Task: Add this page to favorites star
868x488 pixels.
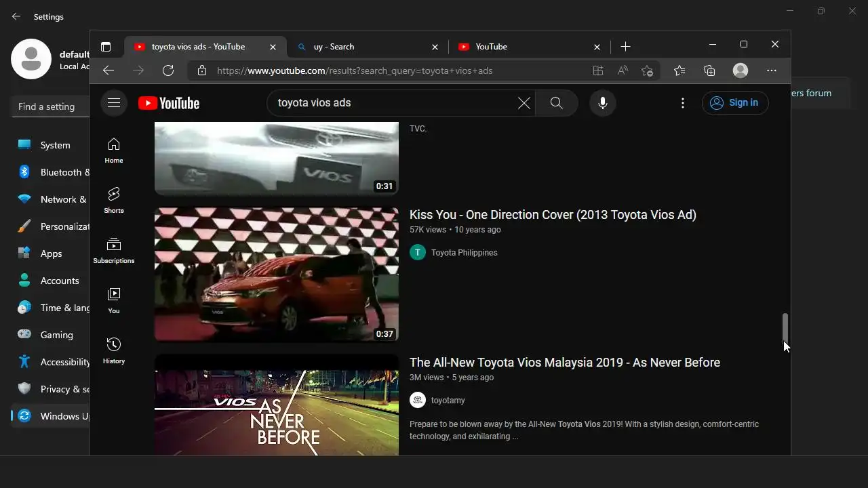Action: click(x=647, y=70)
